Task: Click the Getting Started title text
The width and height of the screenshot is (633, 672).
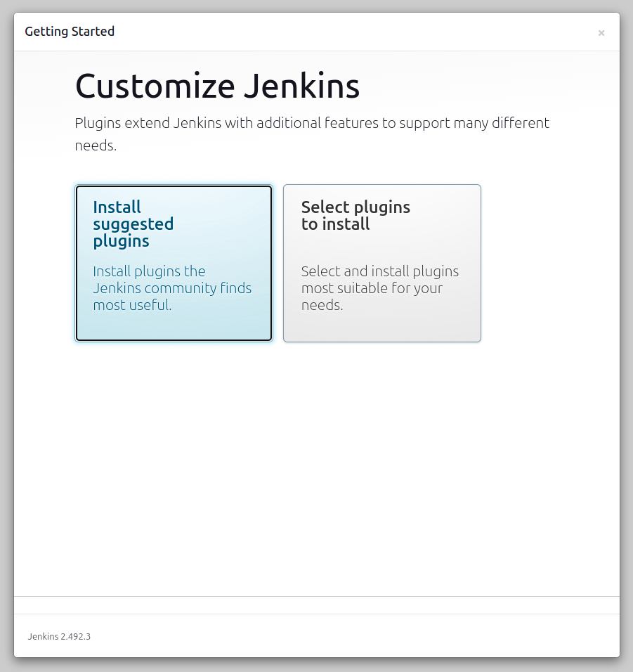Action: (70, 32)
